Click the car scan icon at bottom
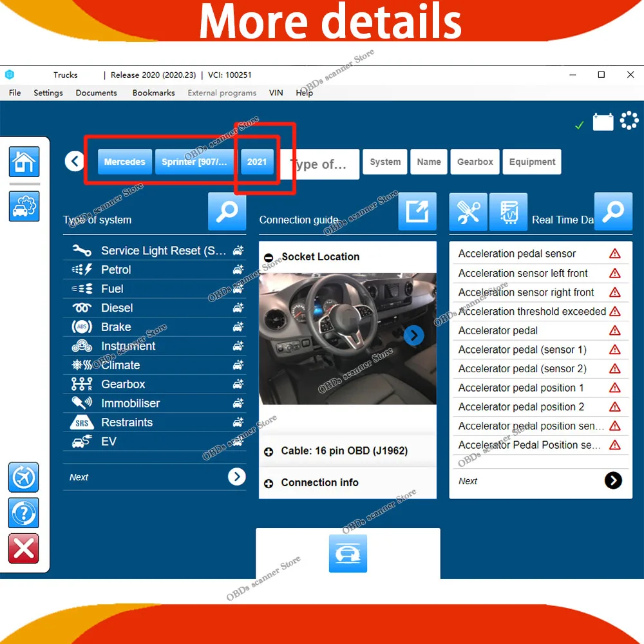 point(348,554)
